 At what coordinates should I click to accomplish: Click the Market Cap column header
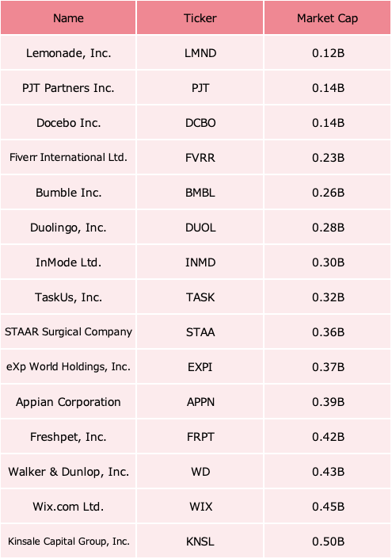click(x=327, y=17)
